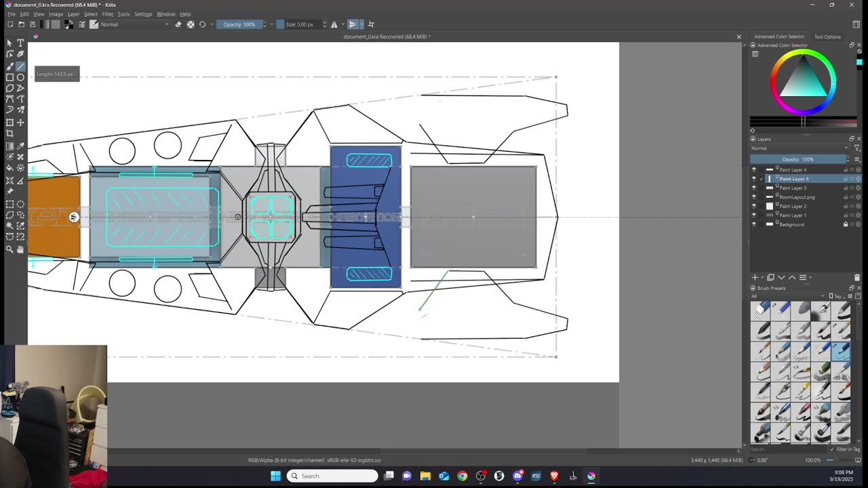Open the Filter menu
Image resolution: width=868 pixels, height=488 pixels.
107,14
